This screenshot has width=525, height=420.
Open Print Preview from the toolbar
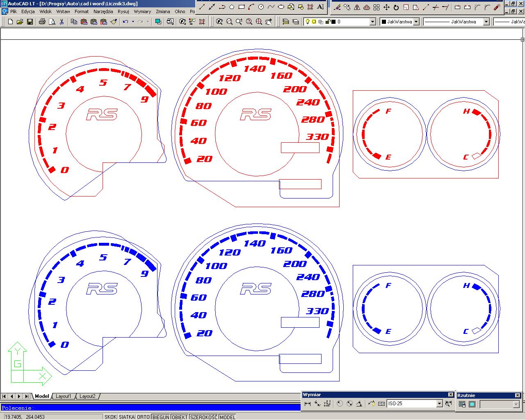(52, 22)
